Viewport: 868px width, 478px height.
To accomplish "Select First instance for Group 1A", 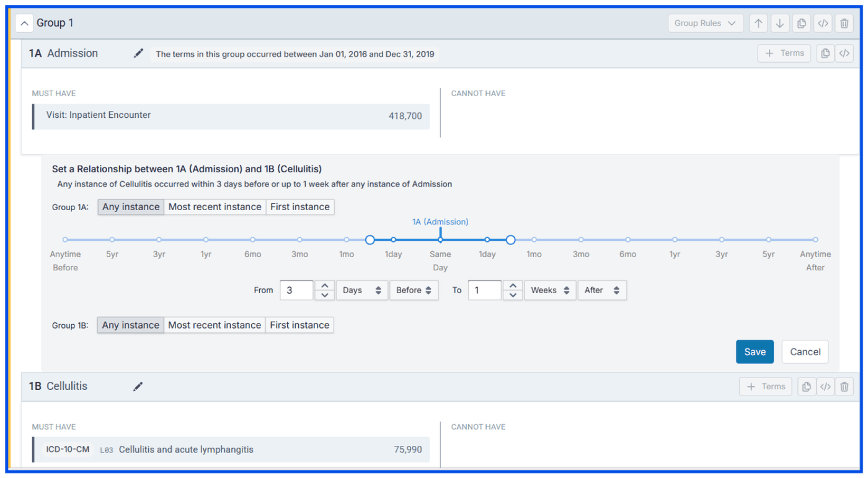I will pos(300,207).
